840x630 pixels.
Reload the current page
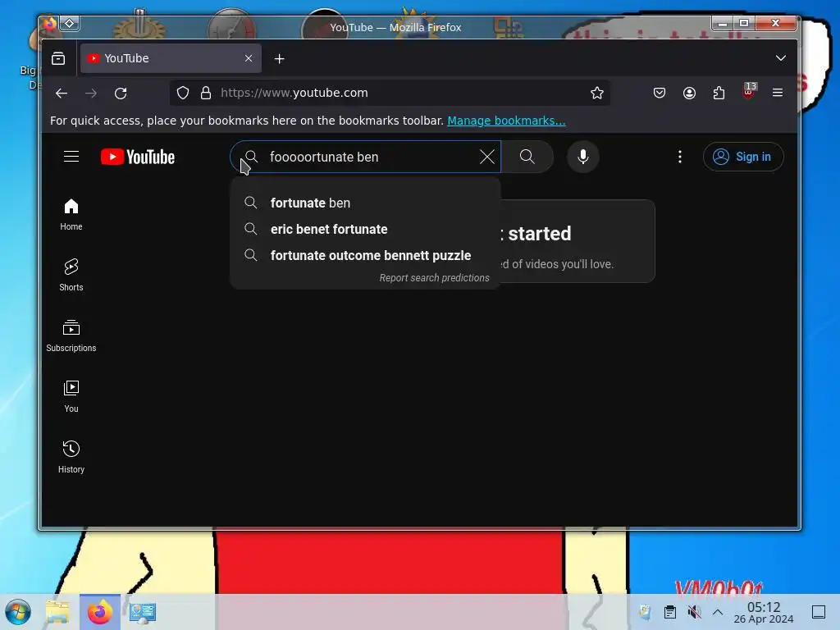pyautogui.click(x=121, y=94)
